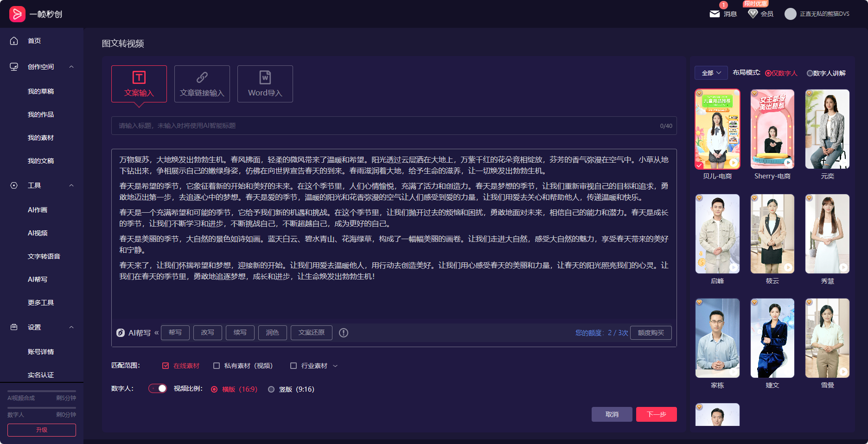Select the Sherry-电商 digital avatar thumbnail
Image resolution: width=868 pixels, height=444 pixels.
(x=772, y=129)
